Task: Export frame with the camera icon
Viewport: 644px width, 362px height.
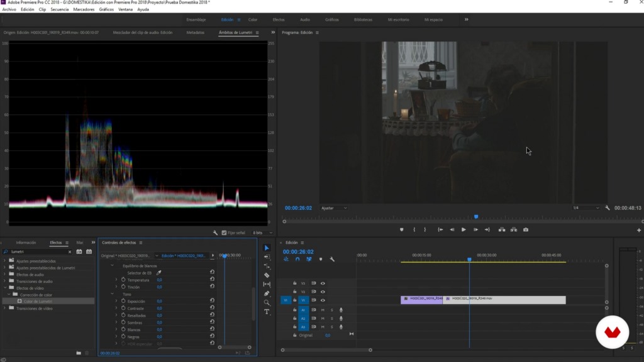Action: coord(526,229)
